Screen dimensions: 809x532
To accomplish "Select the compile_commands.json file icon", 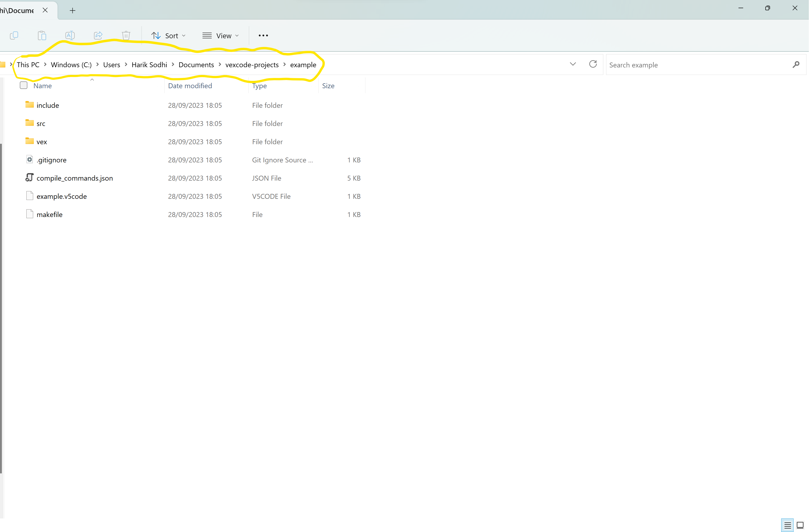I will click(30, 177).
